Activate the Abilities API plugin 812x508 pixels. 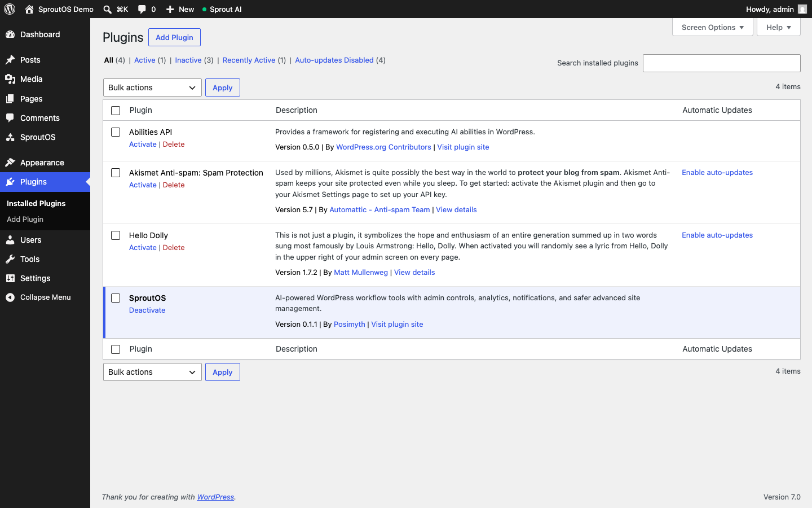[143, 144]
